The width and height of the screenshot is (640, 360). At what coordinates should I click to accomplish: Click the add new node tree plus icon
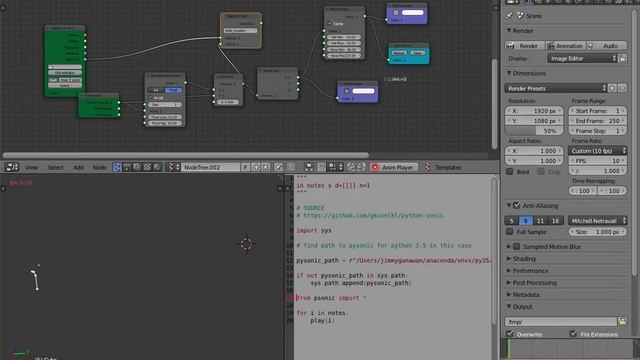click(x=256, y=167)
